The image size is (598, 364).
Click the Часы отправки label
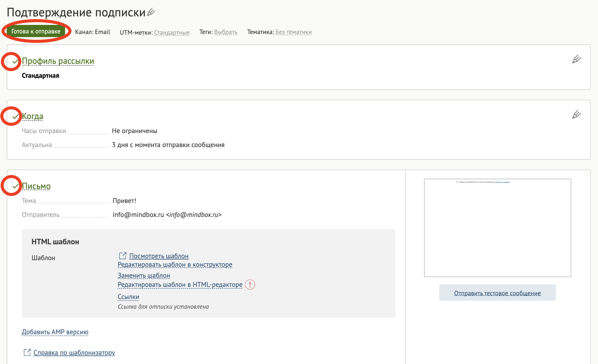44,131
